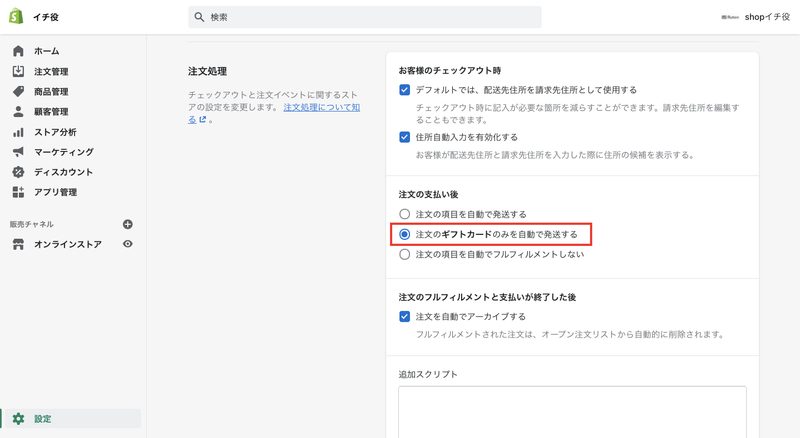
Task: Click the オンラインストア storefront icon
Action: click(18, 244)
